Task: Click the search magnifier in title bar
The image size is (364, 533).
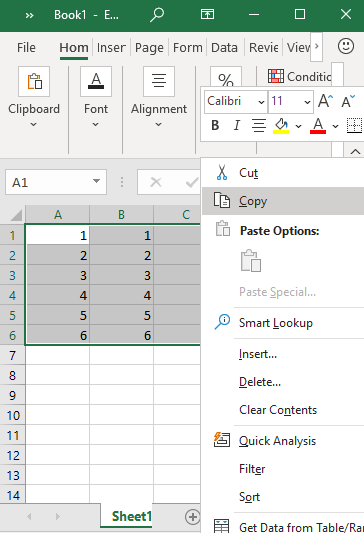Action: (157, 15)
